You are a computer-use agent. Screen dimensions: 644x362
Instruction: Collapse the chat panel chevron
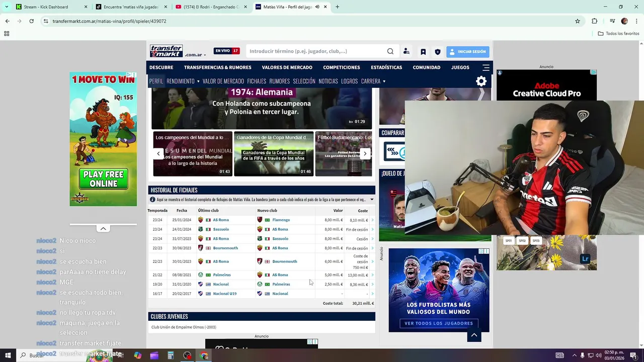[103, 229]
